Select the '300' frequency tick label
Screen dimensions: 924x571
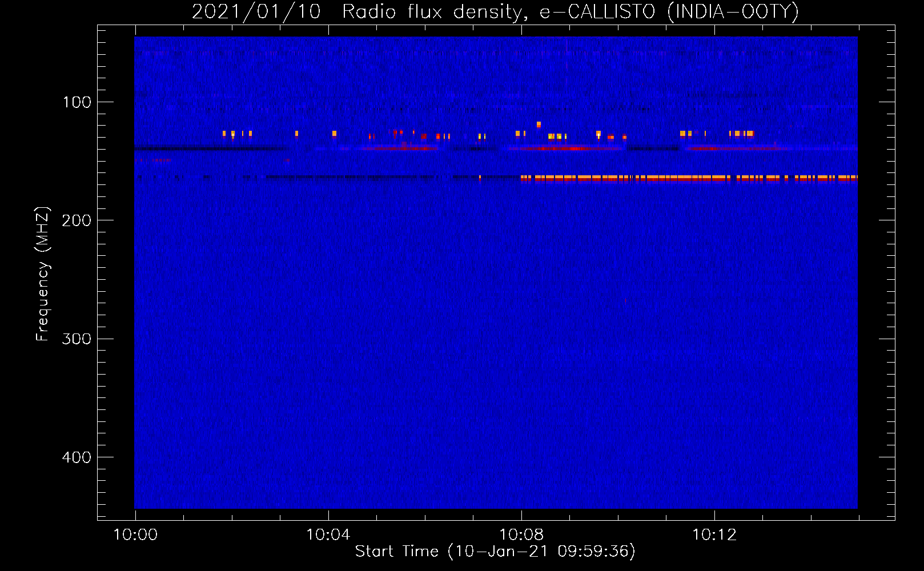tap(77, 339)
